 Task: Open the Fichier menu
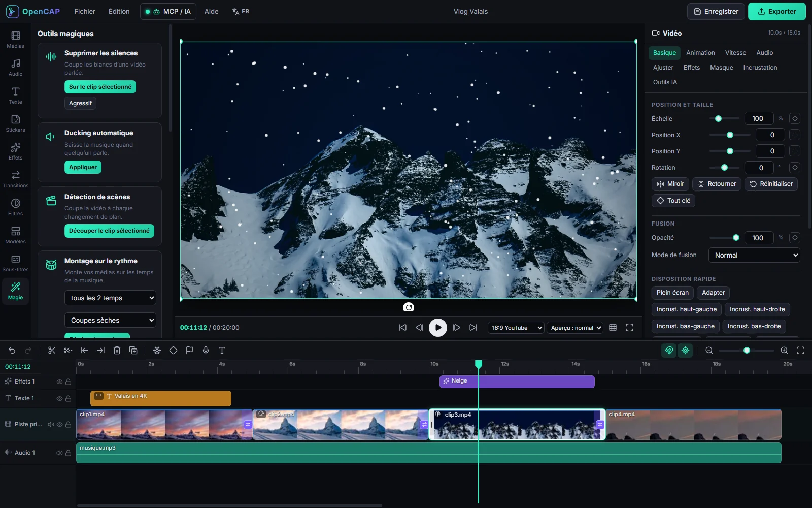click(85, 11)
